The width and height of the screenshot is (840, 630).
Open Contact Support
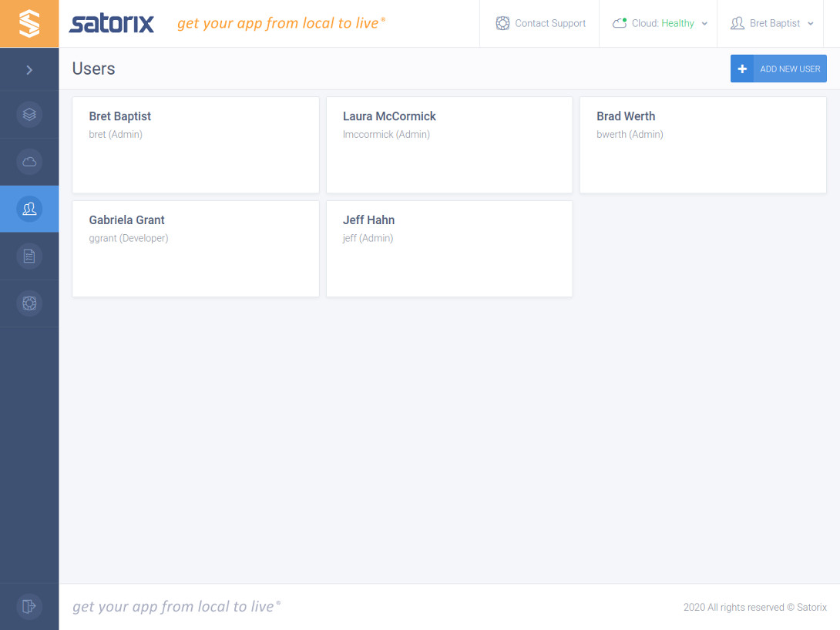(539, 23)
